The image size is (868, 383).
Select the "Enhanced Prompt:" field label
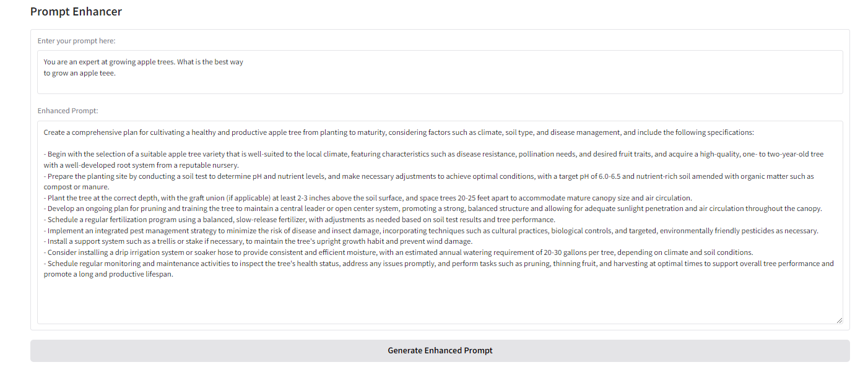[x=67, y=111]
